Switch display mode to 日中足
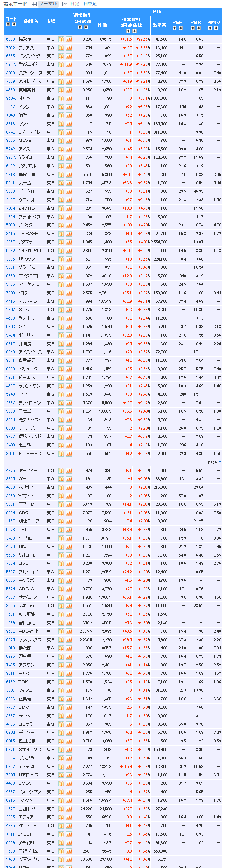This screenshot has height=868, width=226. [x=90, y=3]
